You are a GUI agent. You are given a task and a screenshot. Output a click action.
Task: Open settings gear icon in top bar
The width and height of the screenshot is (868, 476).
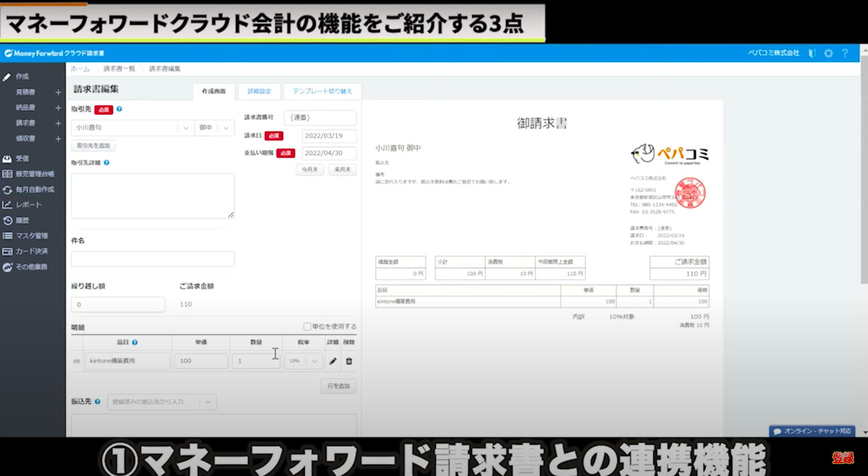(x=828, y=53)
